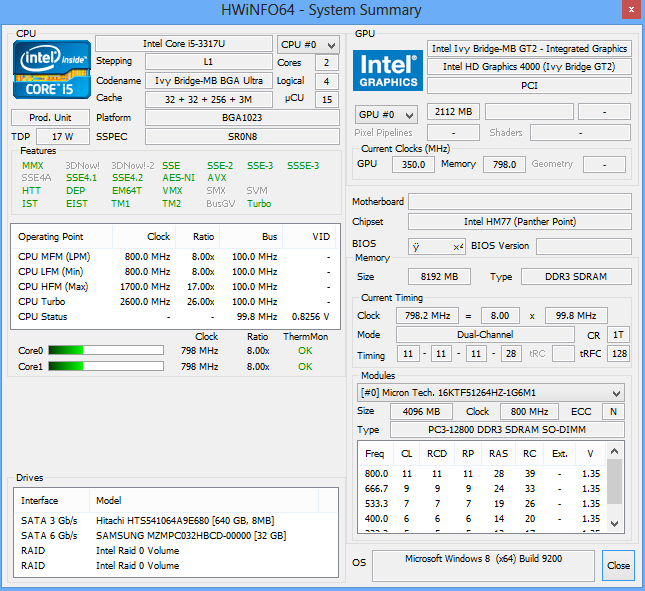Click the memory Clock 798.2 MHz field
This screenshot has width=645, height=591.
427,316
